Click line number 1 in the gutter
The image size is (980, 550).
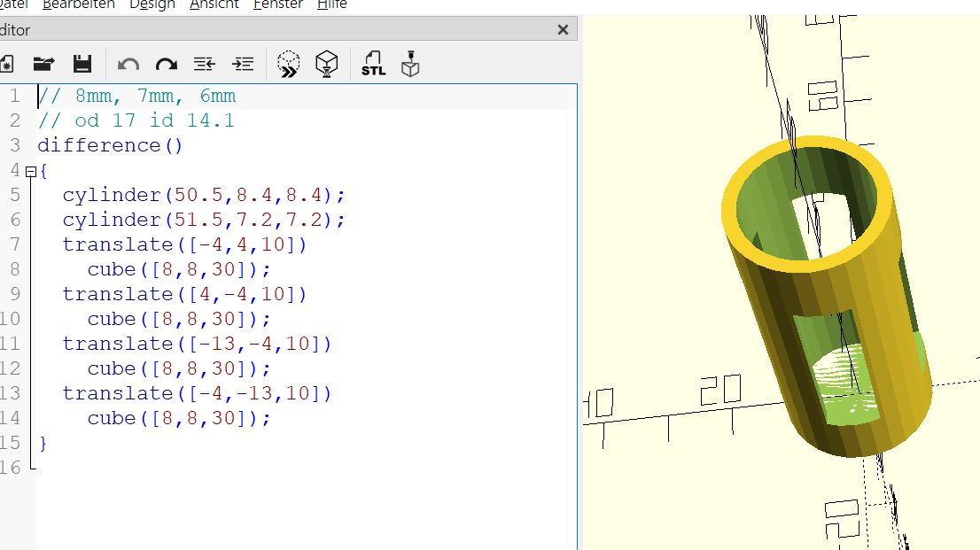pyautogui.click(x=14, y=97)
